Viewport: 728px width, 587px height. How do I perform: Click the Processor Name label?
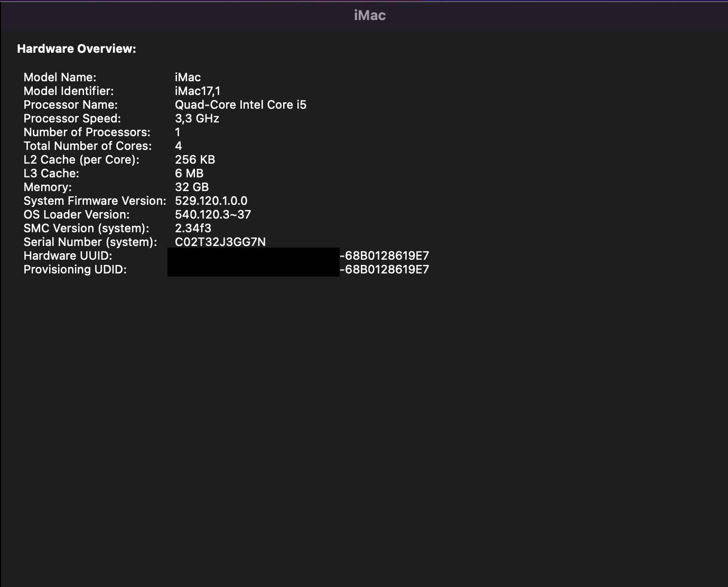click(70, 105)
